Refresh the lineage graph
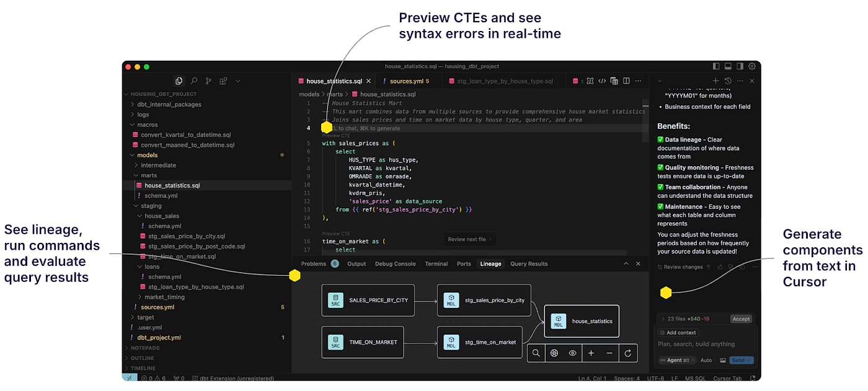This screenshot has height=391, width=868. pos(627,353)
